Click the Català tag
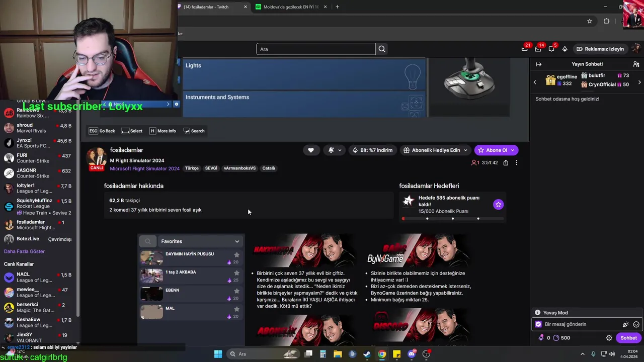 (269, 168)
